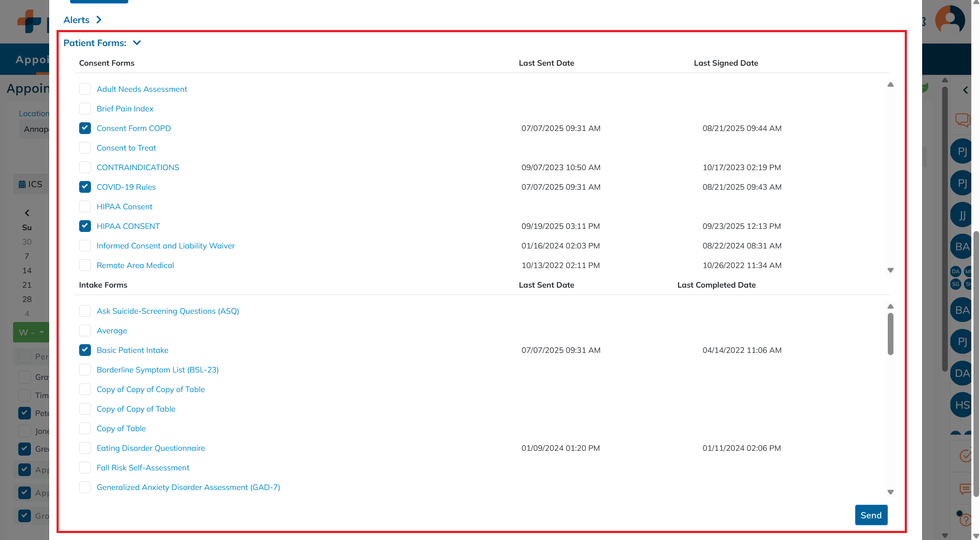980x540 pixels.
Task: Open the user profile avatar at top right
Action: (x=950, y=20)
